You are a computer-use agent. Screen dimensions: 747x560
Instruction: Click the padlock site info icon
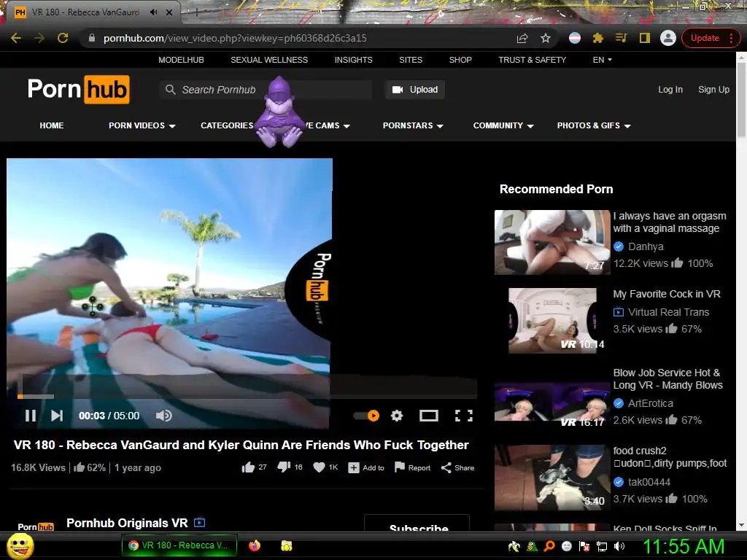pyautogui.click(x=92, y=38)
